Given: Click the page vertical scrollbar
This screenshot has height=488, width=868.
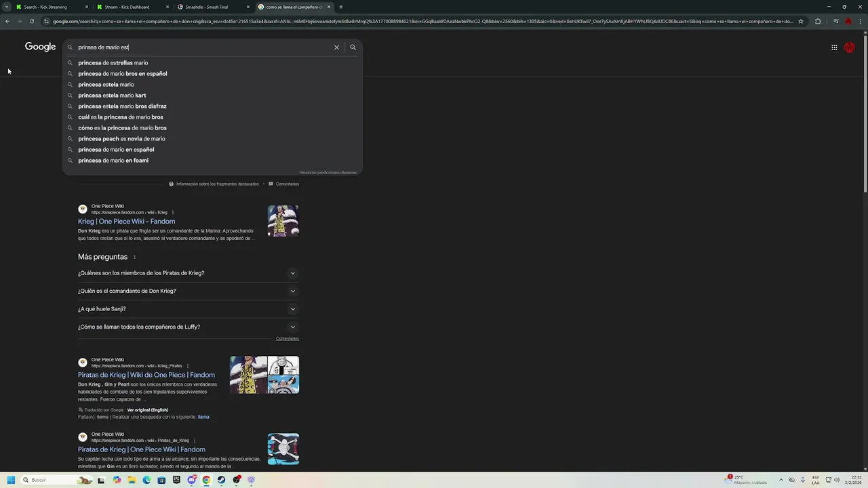Looking at the screenshot, I should 865,115.
